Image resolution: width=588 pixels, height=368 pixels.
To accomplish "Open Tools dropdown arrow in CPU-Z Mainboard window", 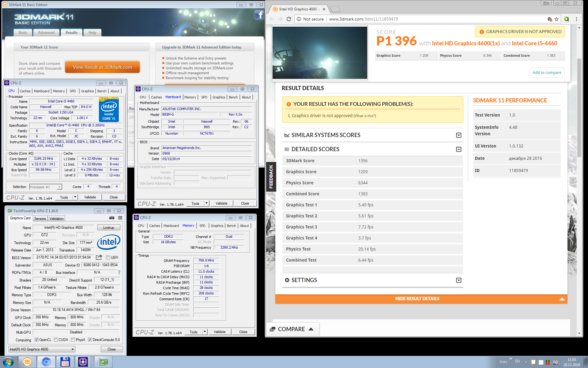I will [x=206, y=203].
